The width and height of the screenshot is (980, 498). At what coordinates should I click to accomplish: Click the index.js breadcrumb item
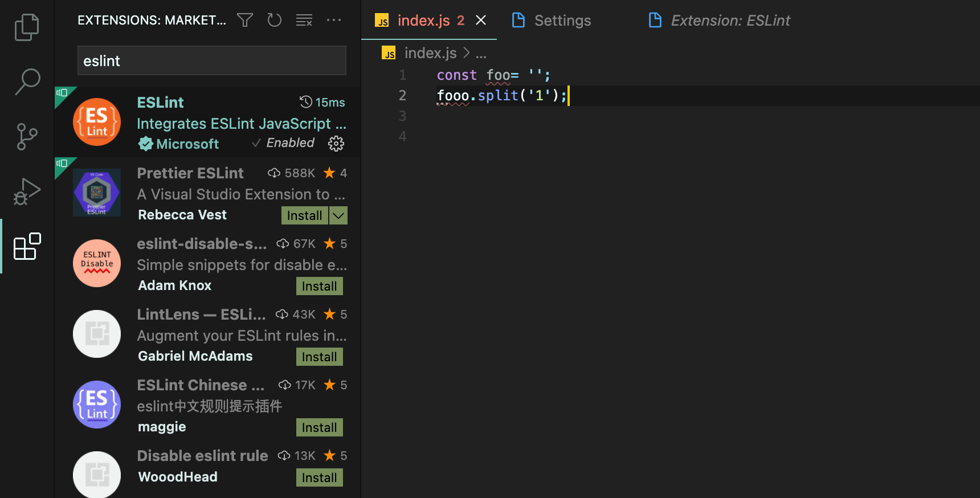point(431,53)
